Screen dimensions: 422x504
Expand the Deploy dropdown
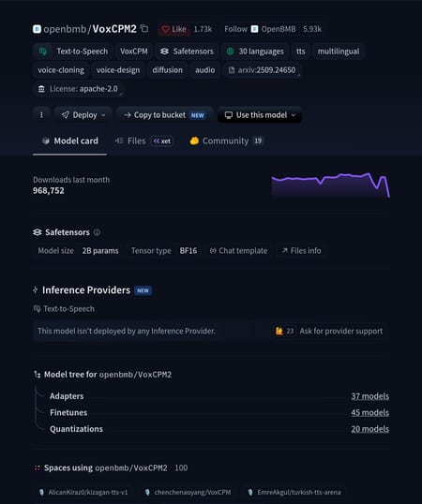83,115
